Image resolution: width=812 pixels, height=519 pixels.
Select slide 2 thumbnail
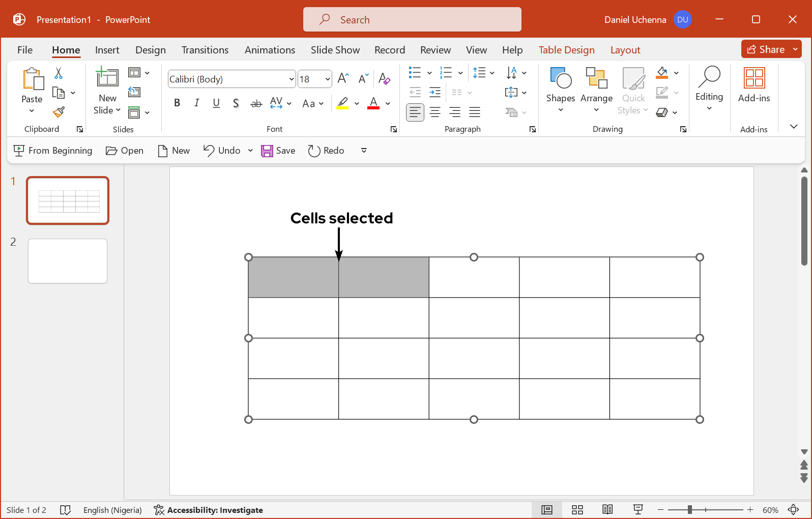click(68, 261)
